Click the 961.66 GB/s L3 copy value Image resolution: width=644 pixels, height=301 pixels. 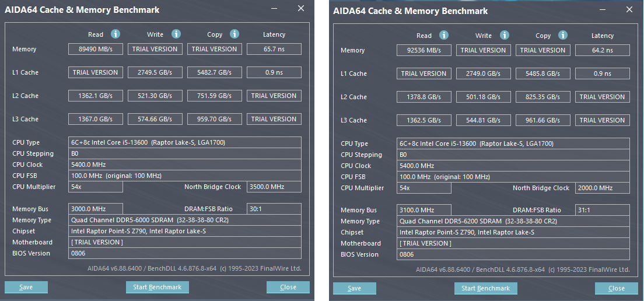tap(543, 120)
